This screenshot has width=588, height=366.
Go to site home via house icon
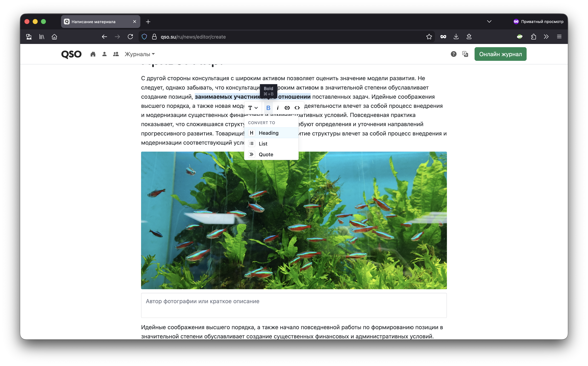click(93, 54)
